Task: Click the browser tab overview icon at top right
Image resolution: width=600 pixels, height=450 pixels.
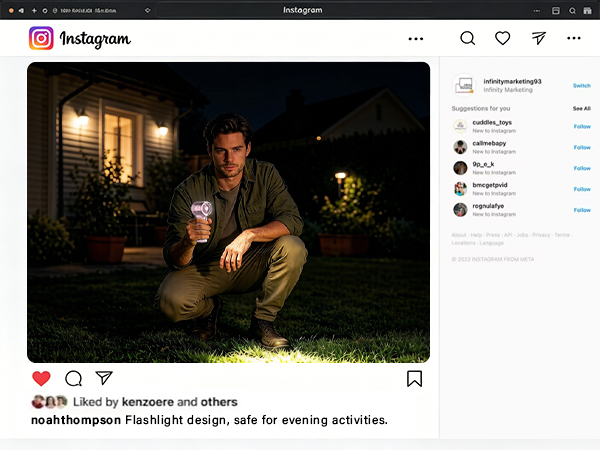Action: coord(556,11)
